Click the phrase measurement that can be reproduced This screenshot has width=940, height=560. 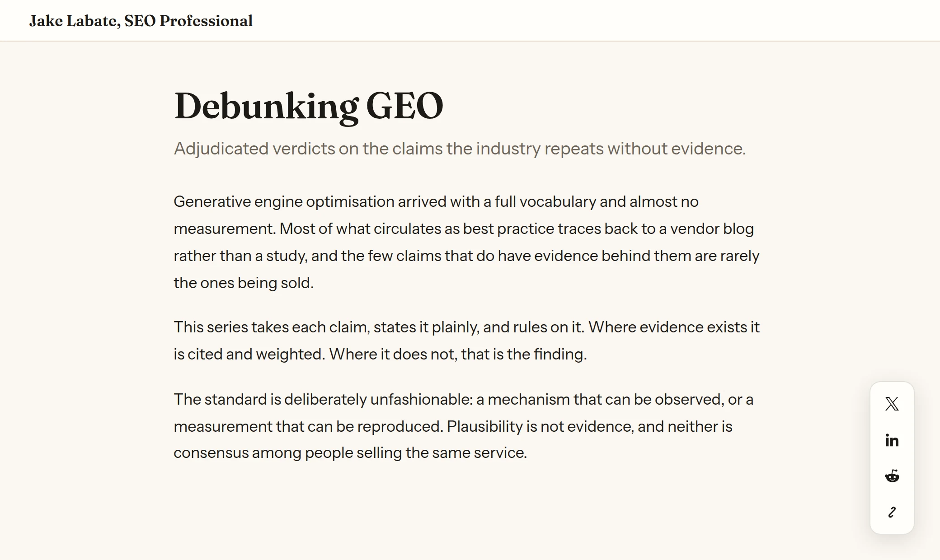(308, 426)
